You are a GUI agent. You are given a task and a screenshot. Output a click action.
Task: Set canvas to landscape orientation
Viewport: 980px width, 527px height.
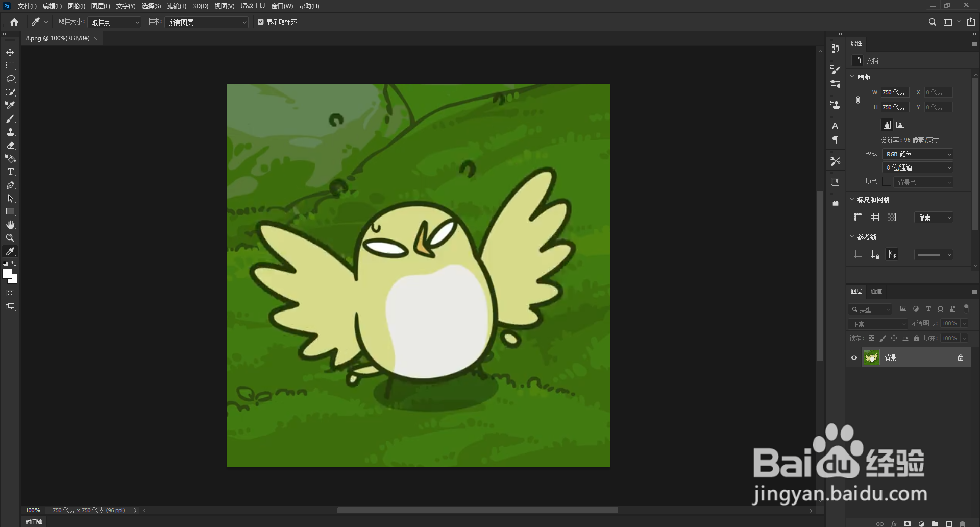[x=900, y=125]
